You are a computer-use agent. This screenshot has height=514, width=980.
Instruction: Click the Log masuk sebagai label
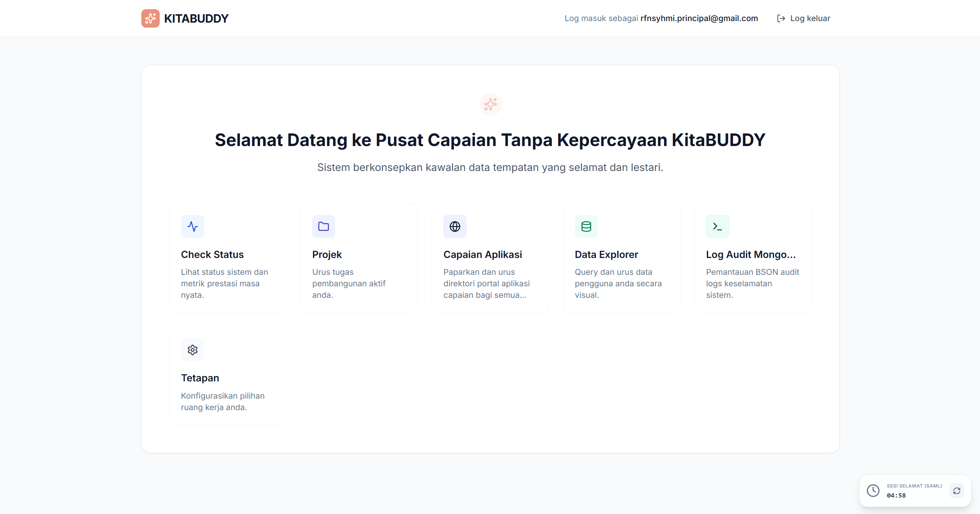pos(601,18)
